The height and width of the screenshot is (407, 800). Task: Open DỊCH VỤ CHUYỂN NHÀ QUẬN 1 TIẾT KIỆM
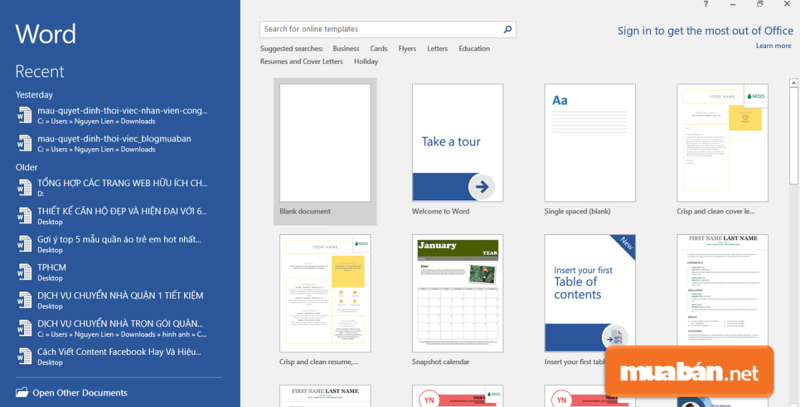pos(118,300)
